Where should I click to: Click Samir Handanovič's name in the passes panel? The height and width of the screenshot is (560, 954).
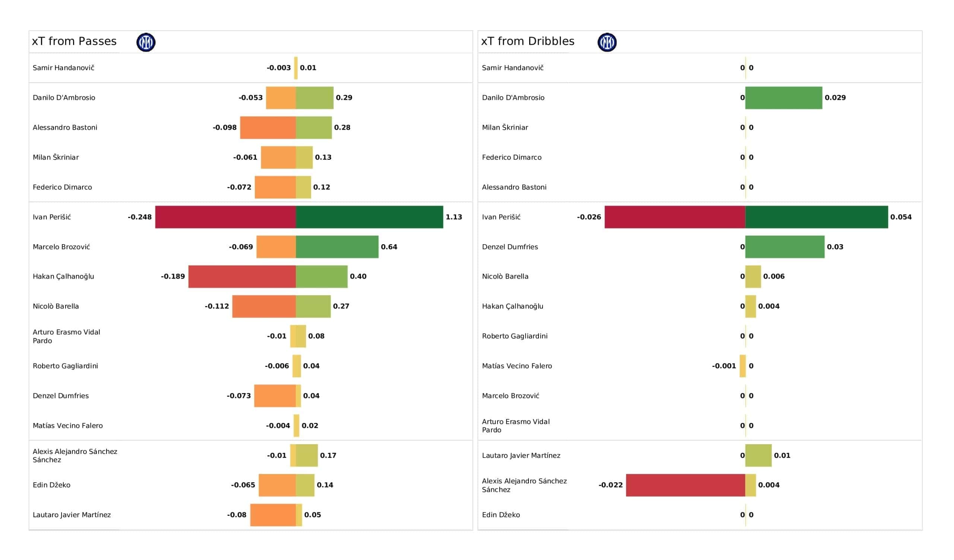pos(63,68)
